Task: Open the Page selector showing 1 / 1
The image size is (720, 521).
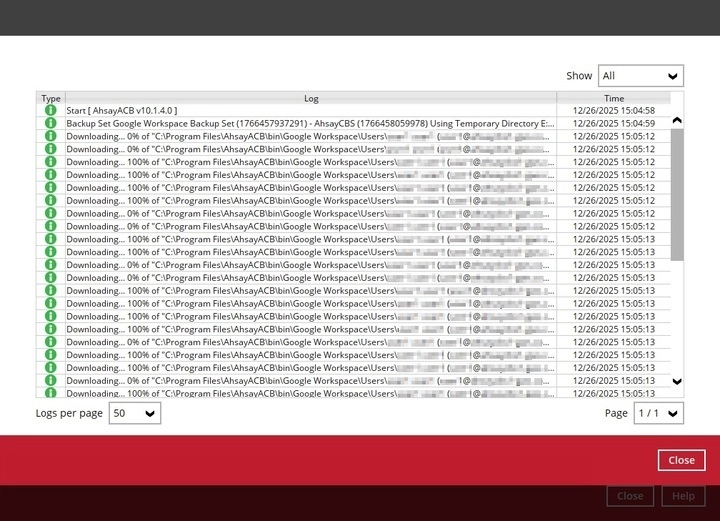Action: coord(658,413)
